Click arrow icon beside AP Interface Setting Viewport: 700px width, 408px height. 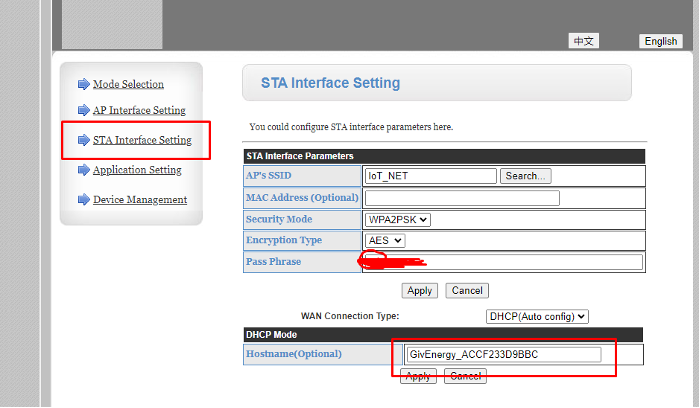point(84,110)
